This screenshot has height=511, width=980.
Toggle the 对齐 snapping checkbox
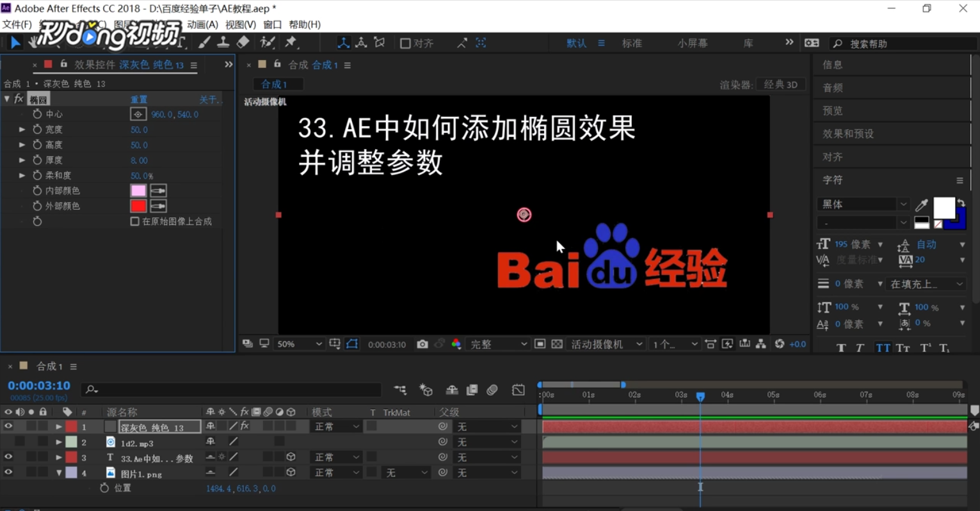pyautogui.click(x=405, y=43)
